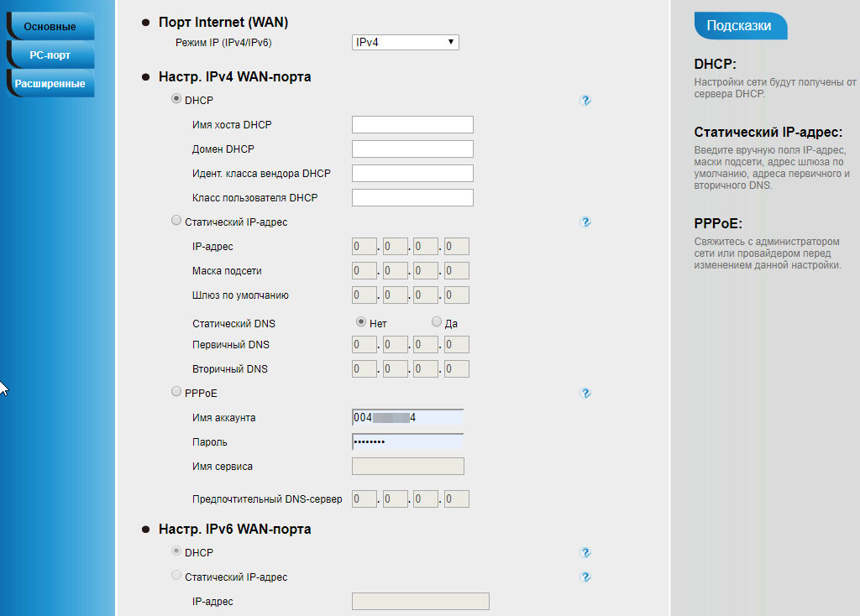Image resolution: width=860 pixels, height=616 pixels.
Task: Focus the Имя хоста DHCP field
Action: [x=412, y=125]
